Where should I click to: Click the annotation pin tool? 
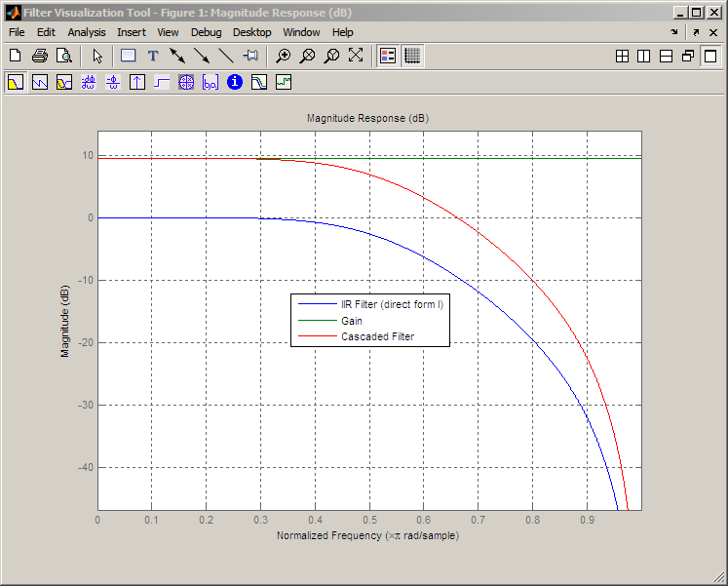pyautogui.click(x=250, y=56)
